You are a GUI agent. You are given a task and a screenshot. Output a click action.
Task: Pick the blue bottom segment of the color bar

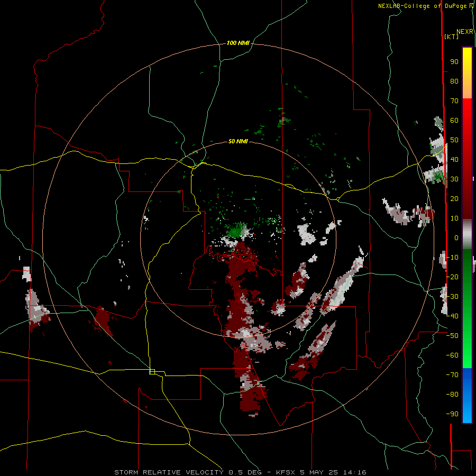tap(467, 395)
